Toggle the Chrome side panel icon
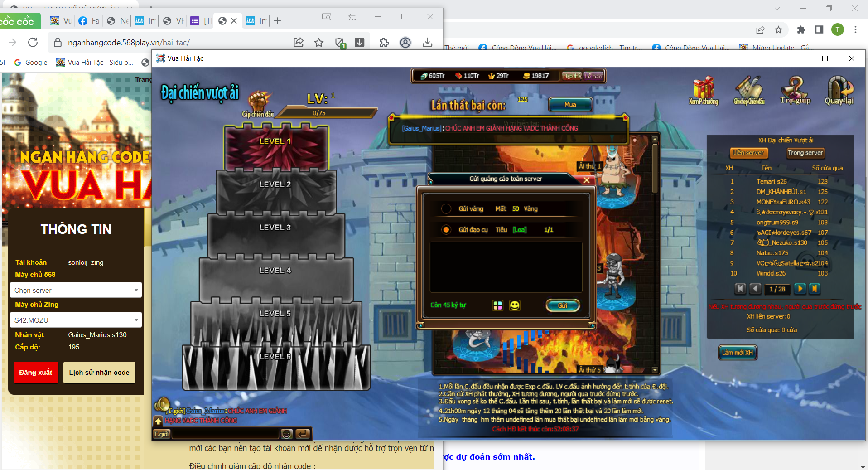The height and width of the screenshot is (470, 868). (x=819, y=30)
